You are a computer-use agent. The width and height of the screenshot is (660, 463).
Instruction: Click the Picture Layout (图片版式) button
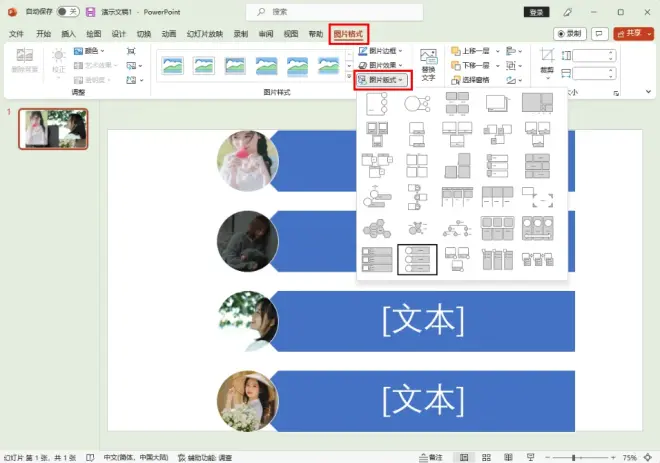point(382,80)
